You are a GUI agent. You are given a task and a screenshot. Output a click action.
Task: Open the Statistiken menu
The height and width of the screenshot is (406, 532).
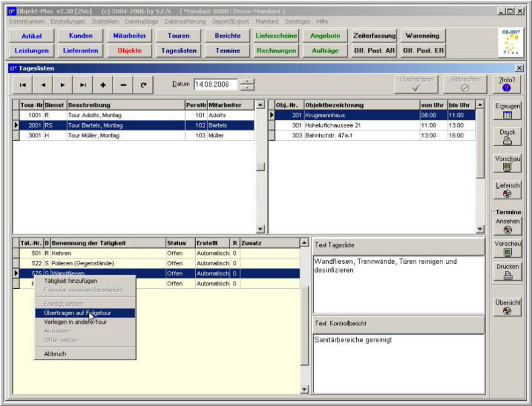(105, 22)
